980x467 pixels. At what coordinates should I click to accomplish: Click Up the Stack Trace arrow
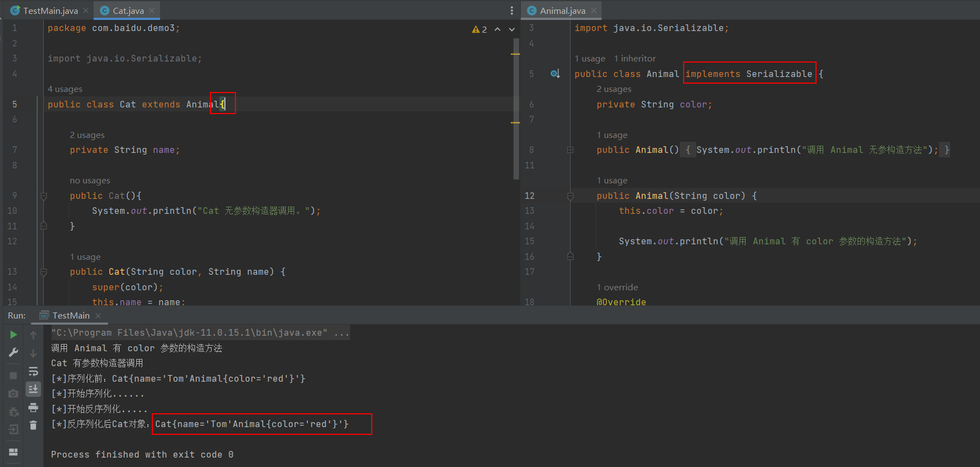[x=33, y=335]
